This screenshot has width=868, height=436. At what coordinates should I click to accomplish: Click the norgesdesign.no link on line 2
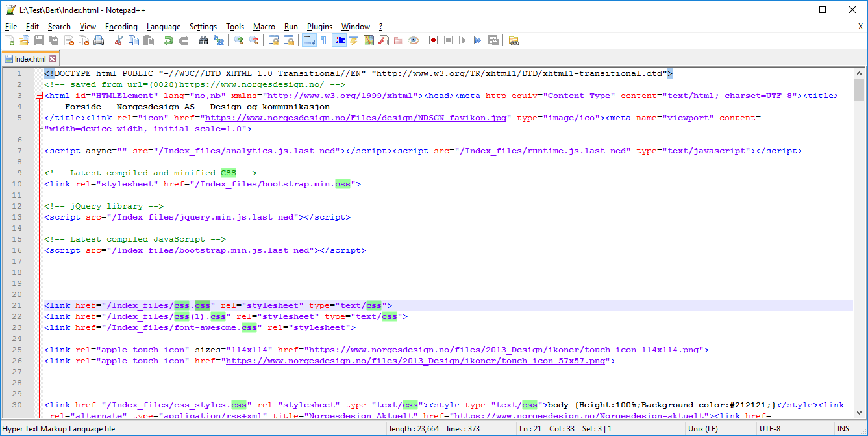click(252, 84)
